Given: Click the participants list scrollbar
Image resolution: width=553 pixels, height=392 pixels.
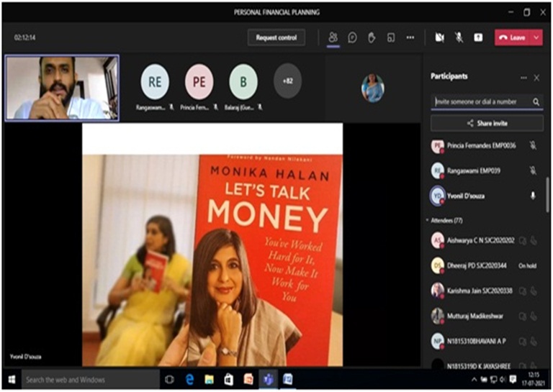Looking at the screenshot, I should click(548, 195).
